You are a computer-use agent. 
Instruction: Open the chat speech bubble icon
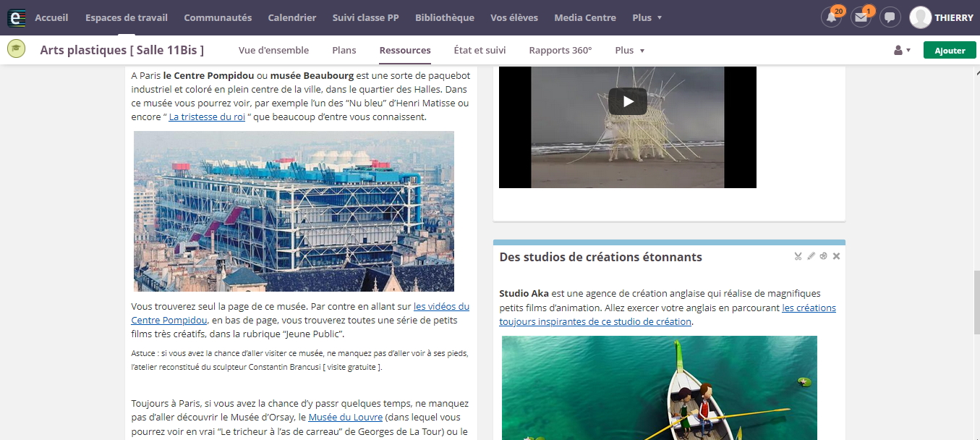point(890,17)
